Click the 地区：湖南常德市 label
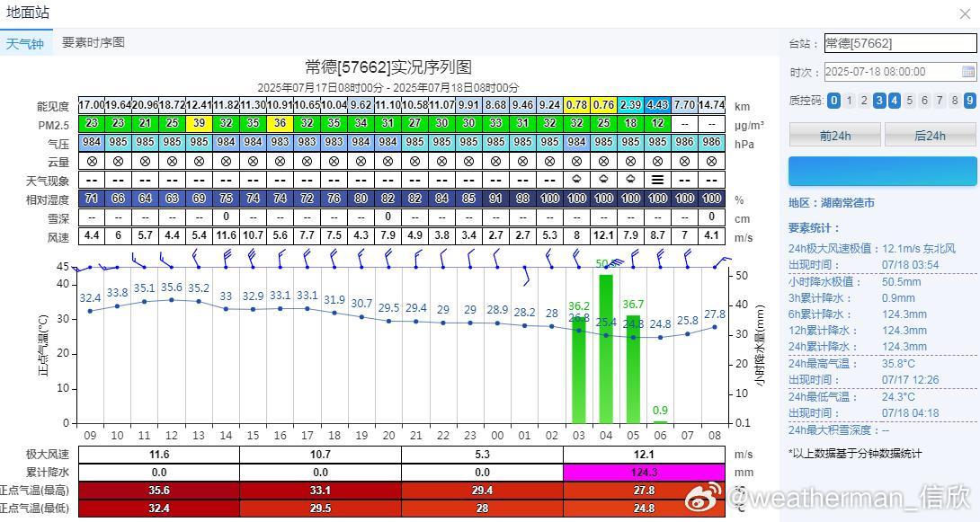The height and width of the screenshot is (522, 980). tap(832, 203)
